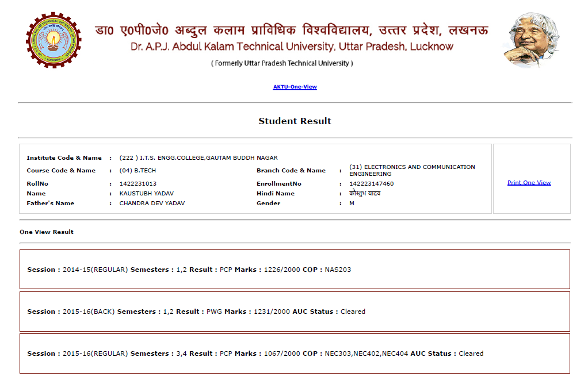Viewport: 588px width, 392px height.
Task: Select course value (04) B.TECH
Action: tap(138, 171)
